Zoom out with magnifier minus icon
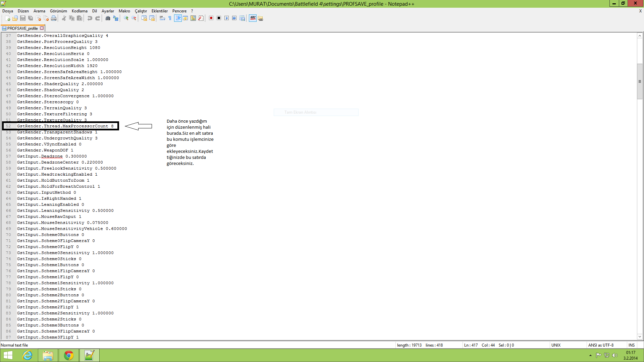The height and width of the screenshot is (362, 644). 133,18
